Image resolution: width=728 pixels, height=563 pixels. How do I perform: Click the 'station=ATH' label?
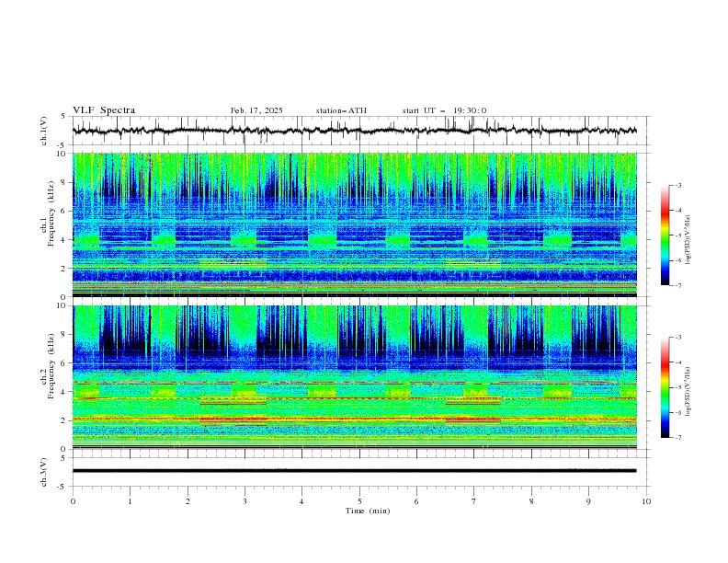pyautogui.click(x=341, y=110)
